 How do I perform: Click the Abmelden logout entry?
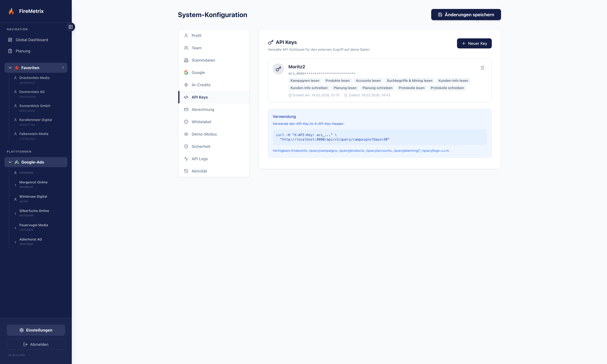pyautogui.click(x=36, y=344)
